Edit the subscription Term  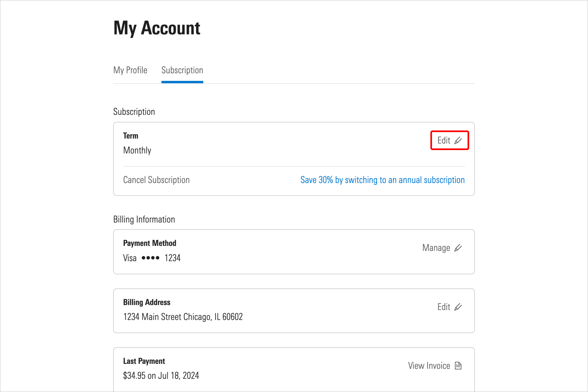[450, 140]
